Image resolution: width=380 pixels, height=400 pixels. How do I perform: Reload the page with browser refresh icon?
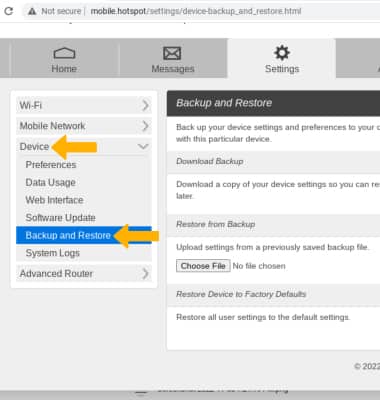[x=9, y=11]
